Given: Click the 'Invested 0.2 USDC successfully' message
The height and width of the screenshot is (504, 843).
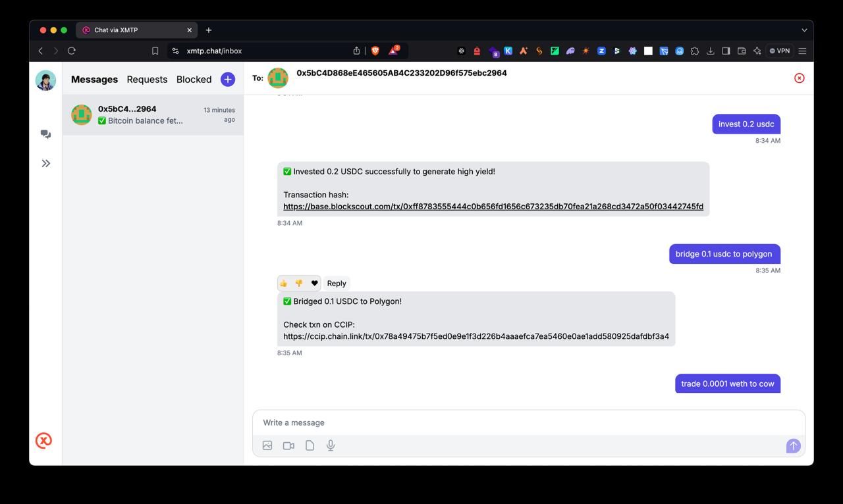Looking at the screenshot, I should (493, 189).
